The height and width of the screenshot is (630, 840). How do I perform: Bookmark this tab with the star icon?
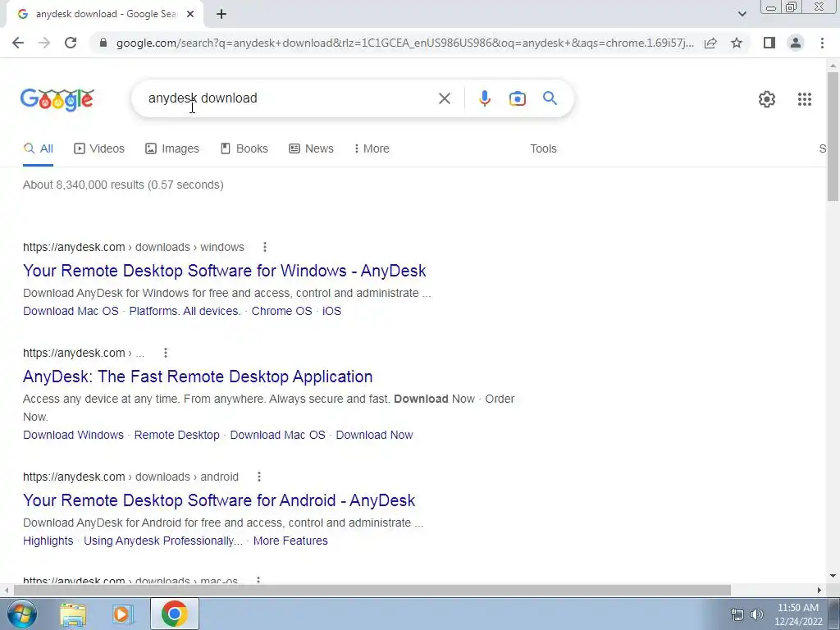coord(737,43)
